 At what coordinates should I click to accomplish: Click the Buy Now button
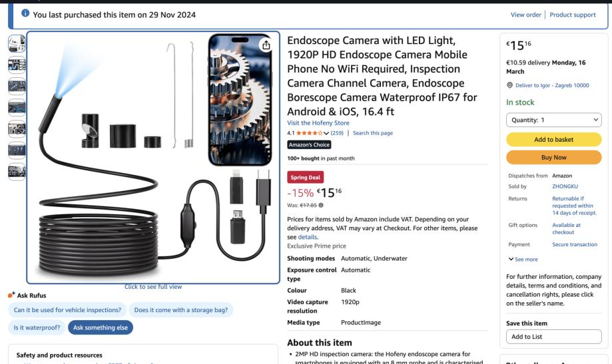[x=553, y=157]
